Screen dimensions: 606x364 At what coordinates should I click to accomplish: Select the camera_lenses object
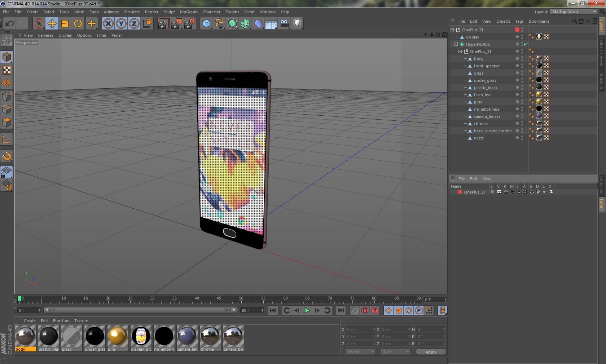(x=487, y=116)
